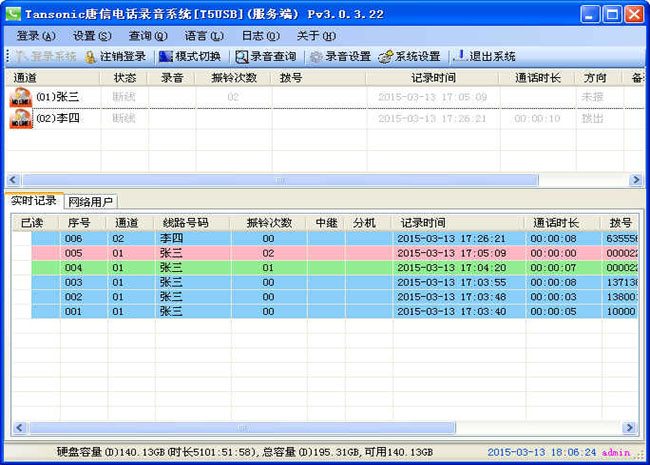Click right arrow of channel list horizontal scrollbar
The height and width of the screenshot is (465, 650).
pyautogui.click(x=635, y=180)
